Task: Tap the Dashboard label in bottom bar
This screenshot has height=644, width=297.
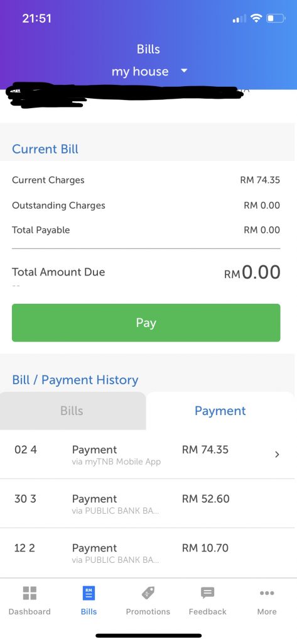Action: tap(30, 611)
